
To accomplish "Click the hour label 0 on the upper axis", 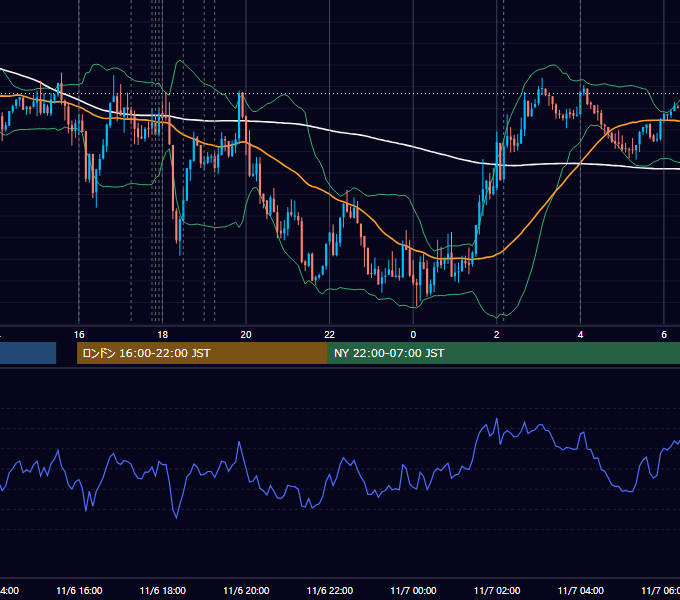I will point(413,335).
